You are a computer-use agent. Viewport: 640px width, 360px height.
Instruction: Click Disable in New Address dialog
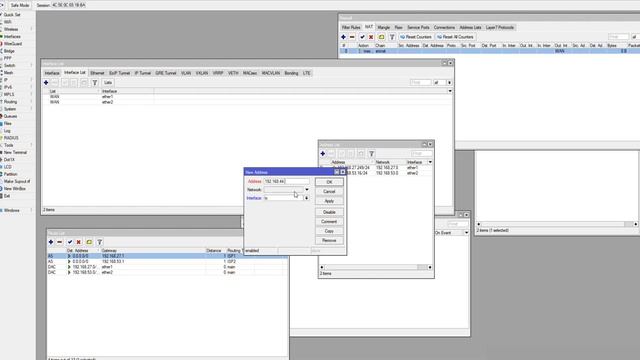[x=329, y=212]
